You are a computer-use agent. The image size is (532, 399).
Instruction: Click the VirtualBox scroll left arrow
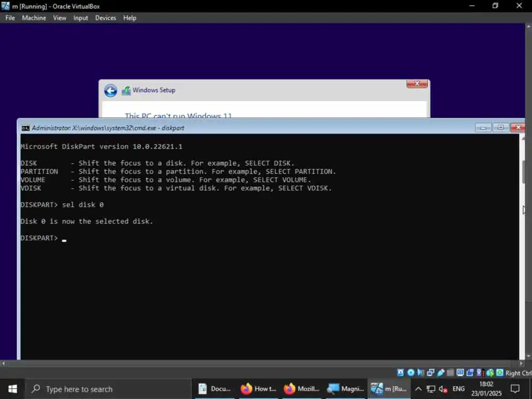3,363
